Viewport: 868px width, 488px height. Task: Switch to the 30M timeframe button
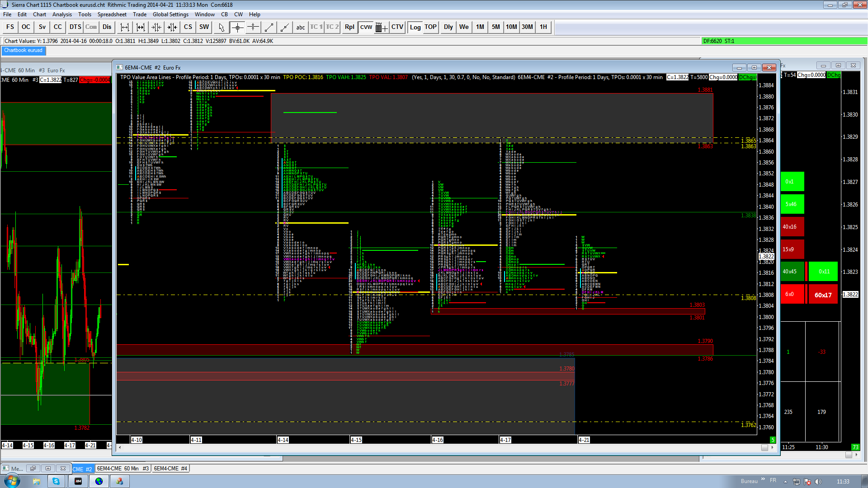point(527,27)
